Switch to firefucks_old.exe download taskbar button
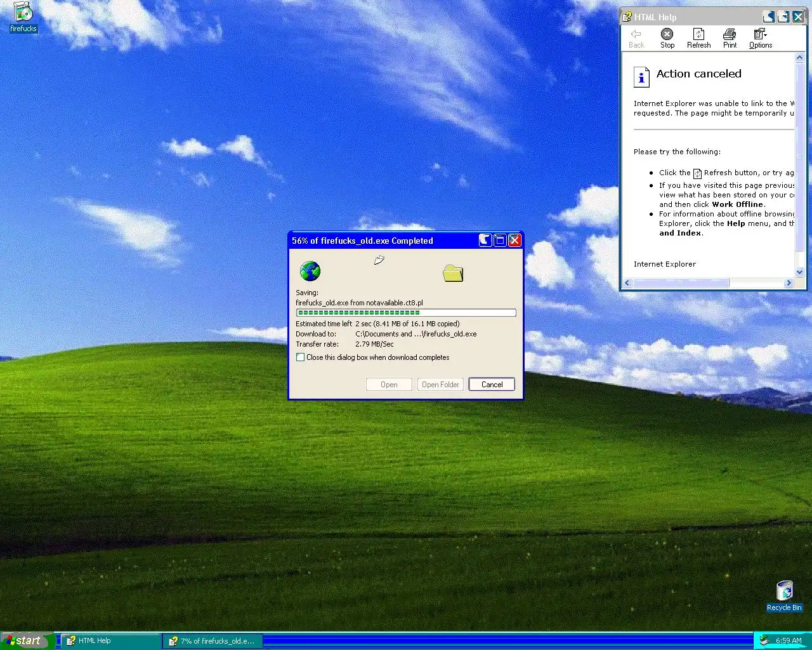The image size is (812, 650). [212, 641]
